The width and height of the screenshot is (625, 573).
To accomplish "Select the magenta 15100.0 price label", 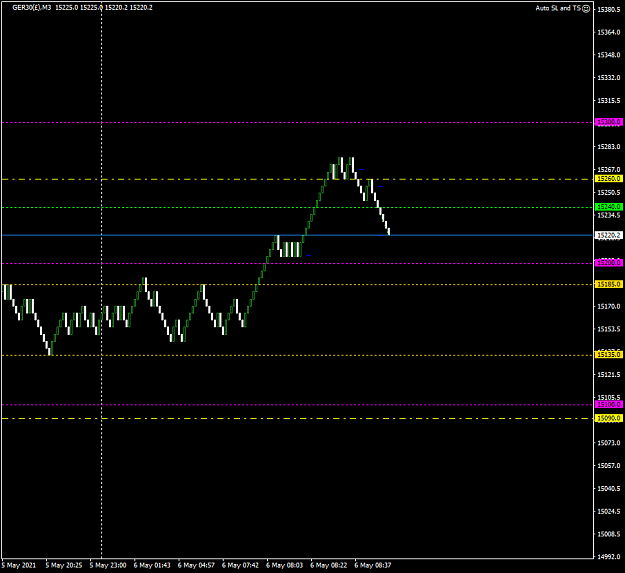I will tap(608, 404).
